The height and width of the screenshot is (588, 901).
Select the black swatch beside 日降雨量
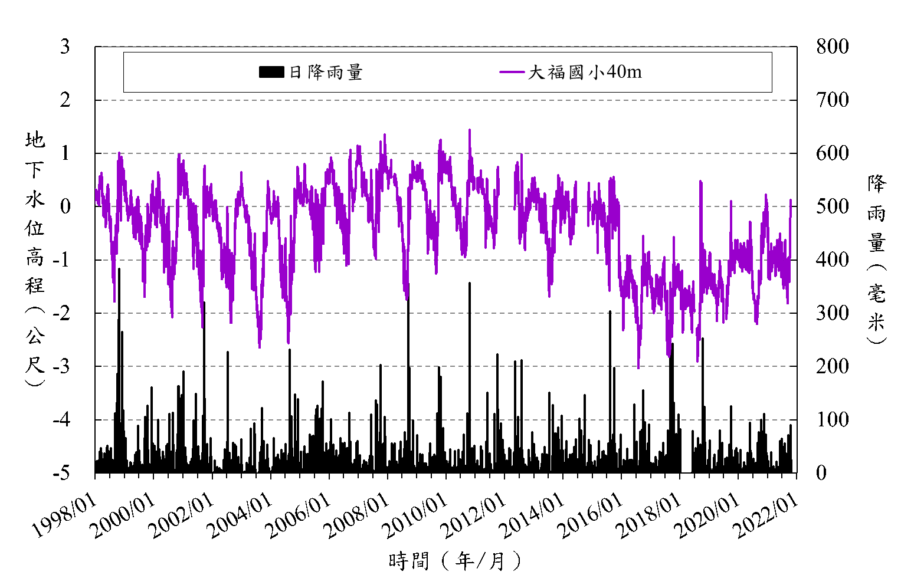[271, 73]
